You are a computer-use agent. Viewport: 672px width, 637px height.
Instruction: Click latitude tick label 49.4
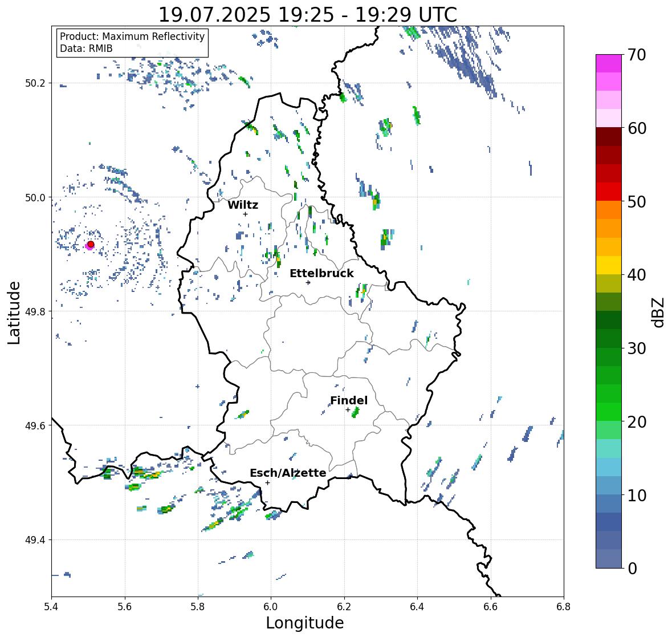35,540
